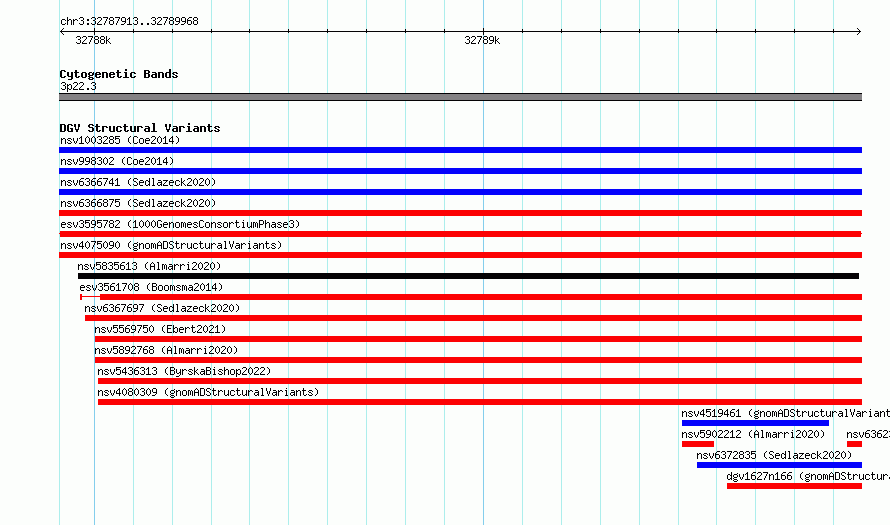Click the red bar of nsv5436313
Viewport: 890px width, 525px height.
pyautogui.click(x=480, y=381)
